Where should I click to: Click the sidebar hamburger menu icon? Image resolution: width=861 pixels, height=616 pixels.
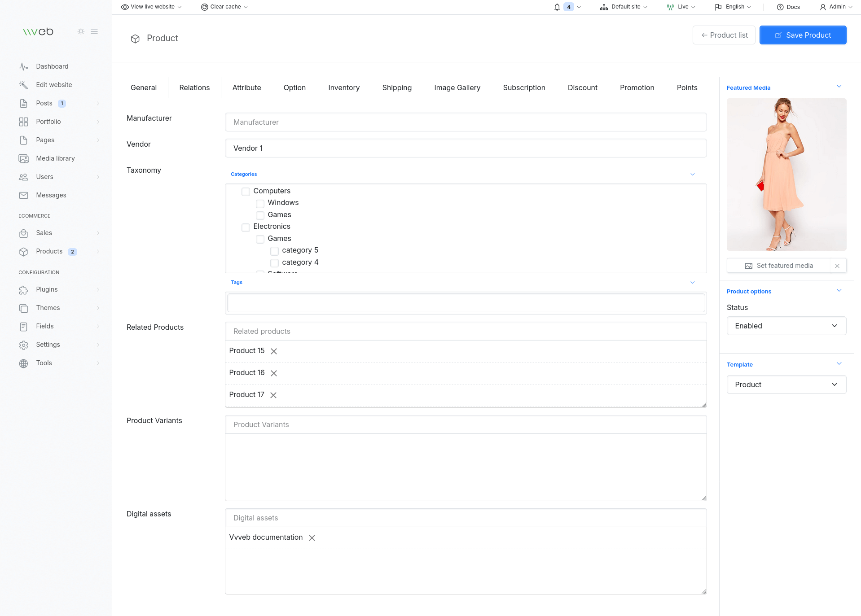[x=94, y=31]
